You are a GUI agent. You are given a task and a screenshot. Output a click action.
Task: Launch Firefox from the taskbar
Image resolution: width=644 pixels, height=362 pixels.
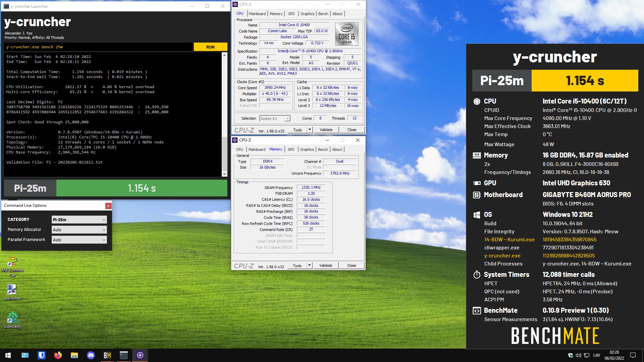coord(58,355)
